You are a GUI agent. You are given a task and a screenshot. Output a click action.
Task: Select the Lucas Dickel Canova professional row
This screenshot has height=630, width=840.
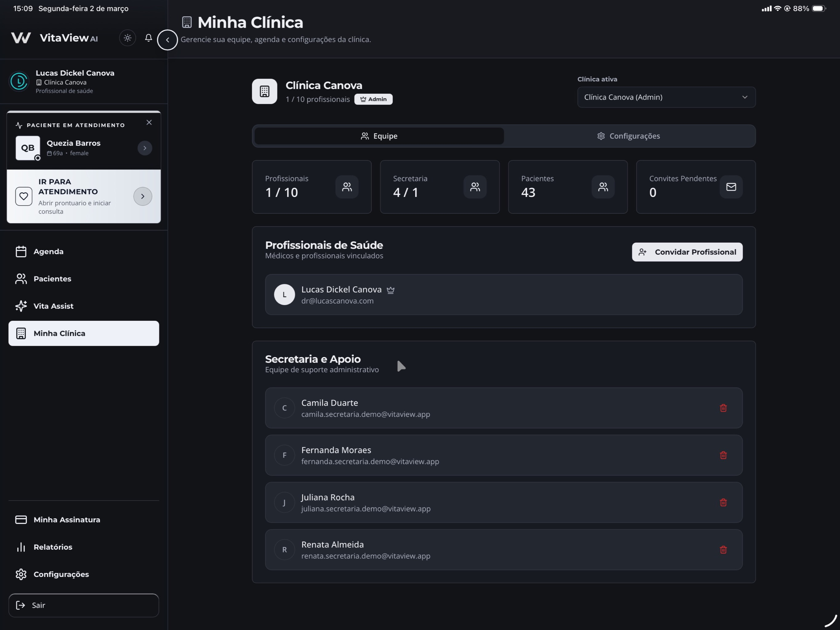click(504, 295)
